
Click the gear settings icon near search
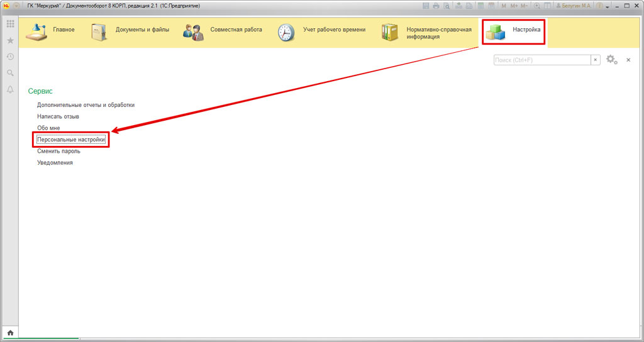[x=611, y=60]
